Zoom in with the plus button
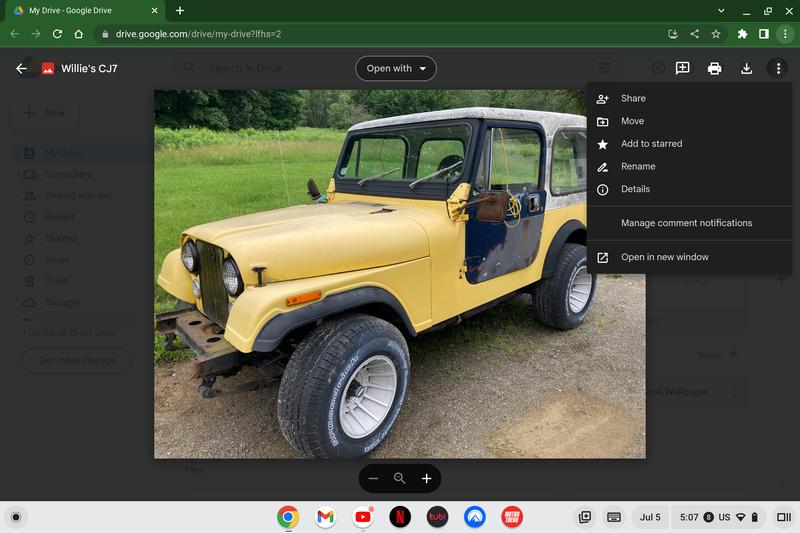 426,479
